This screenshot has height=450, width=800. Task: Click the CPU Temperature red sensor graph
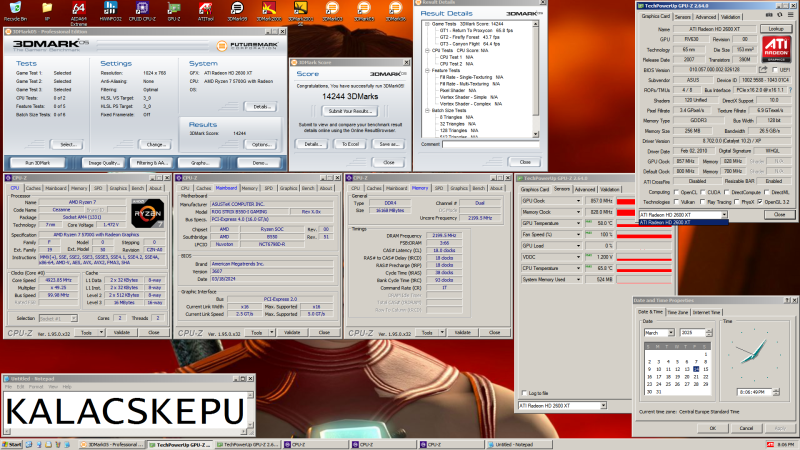pos(644,268)
